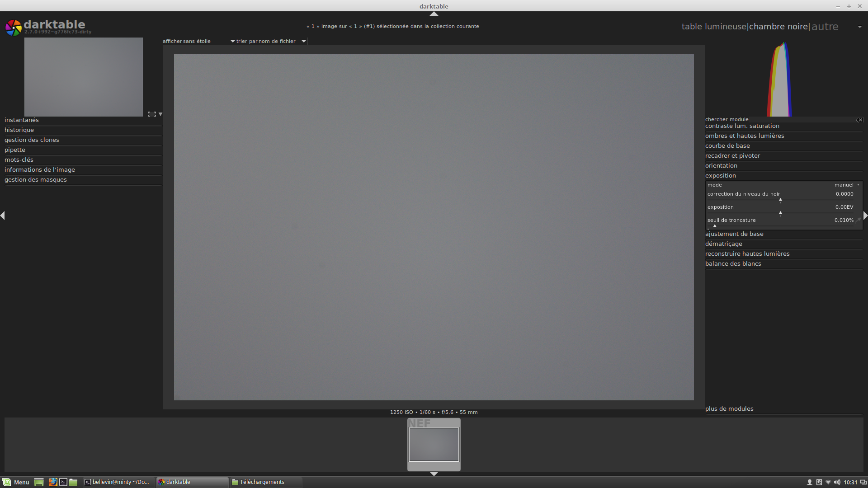This screenshot has height=488, width=868.
Task: Open the navigation zoom dropdown triangle
Action: 160,114
